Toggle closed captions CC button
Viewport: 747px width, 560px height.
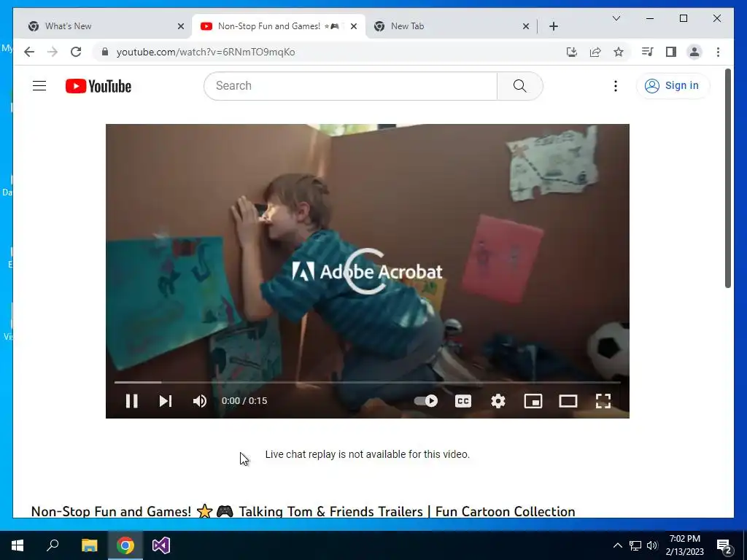tap(463, 401)
